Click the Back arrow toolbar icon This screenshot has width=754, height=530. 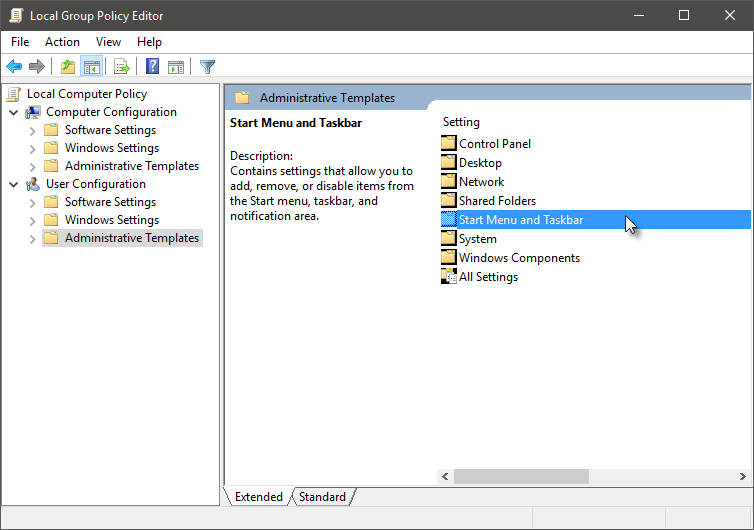pyautogui.click(x=14, y=66)
